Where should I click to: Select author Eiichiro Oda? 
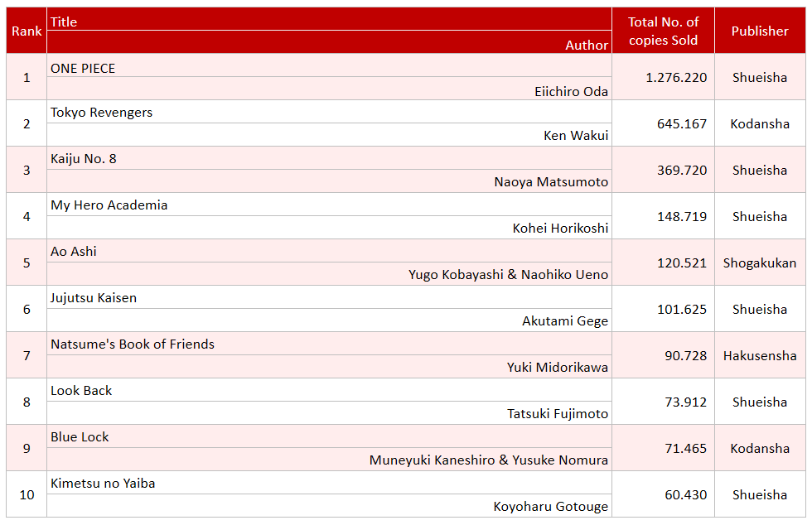coord(571,92)
